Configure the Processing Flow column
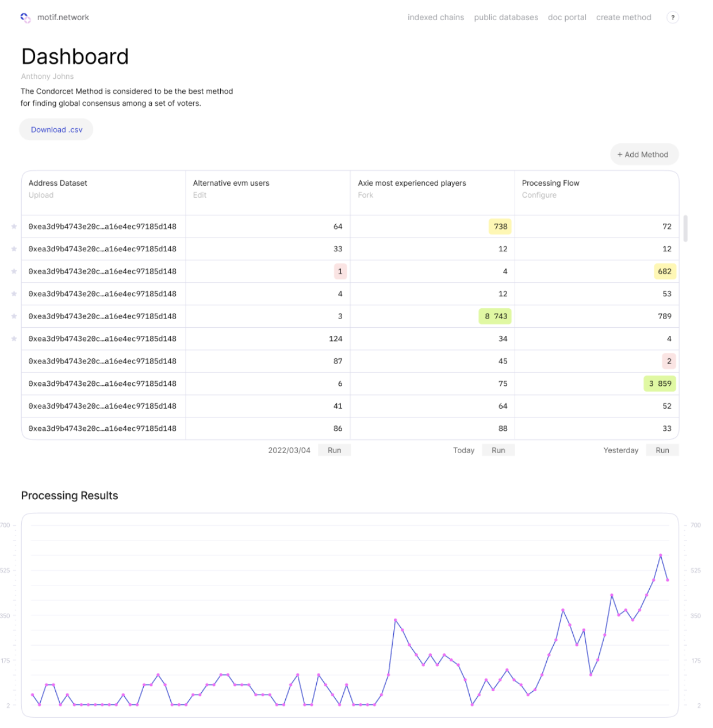Image resolution: width=713 pixels, height=728 pixels. coord(539,196)
